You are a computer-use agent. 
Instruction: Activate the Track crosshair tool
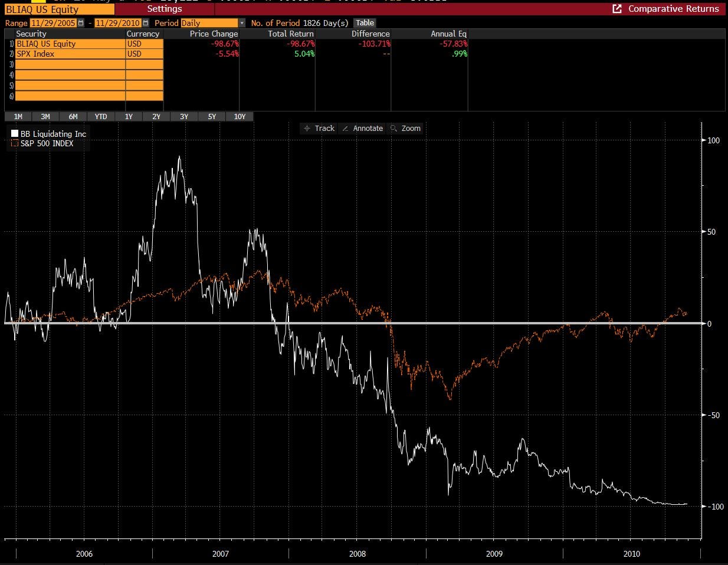[319, 128]
